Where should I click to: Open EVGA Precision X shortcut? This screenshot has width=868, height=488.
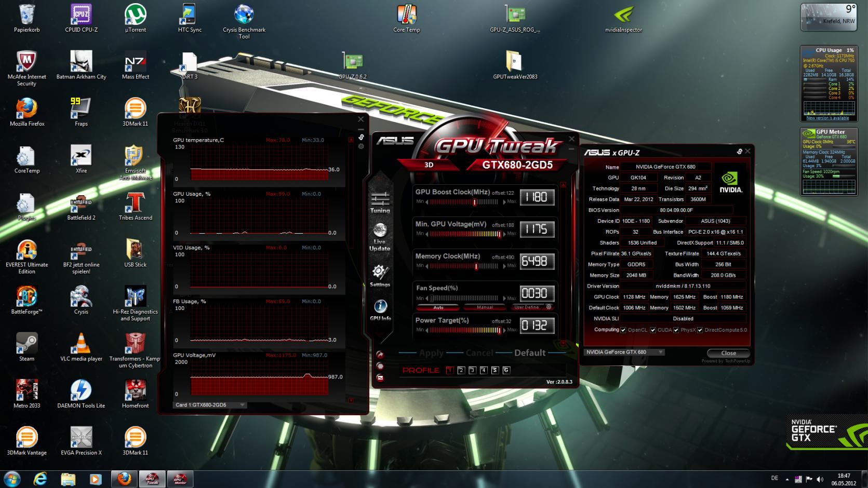[x=81, y=441]
